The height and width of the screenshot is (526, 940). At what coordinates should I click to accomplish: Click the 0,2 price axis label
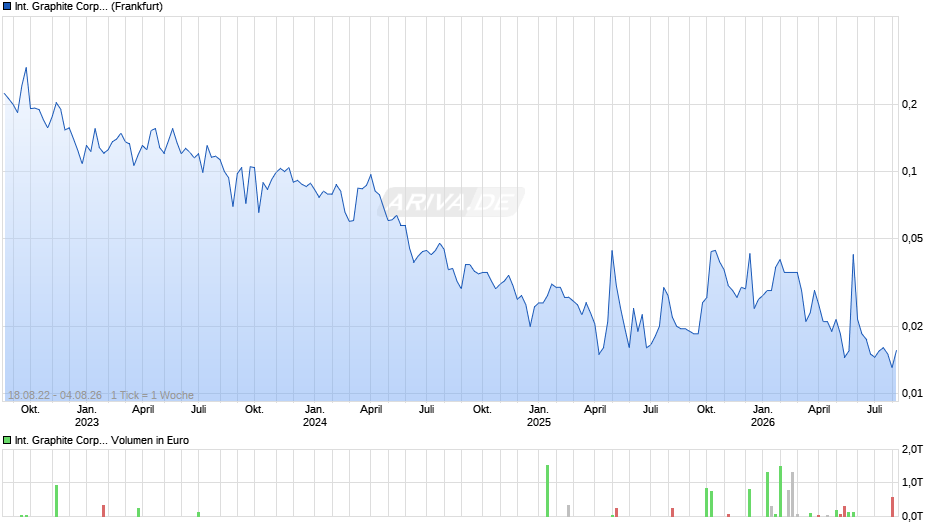(x=909, y=104)
